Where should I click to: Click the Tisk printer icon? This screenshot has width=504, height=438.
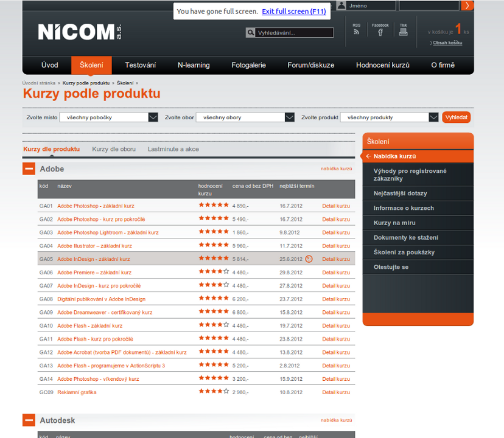(x=403, y=32)
